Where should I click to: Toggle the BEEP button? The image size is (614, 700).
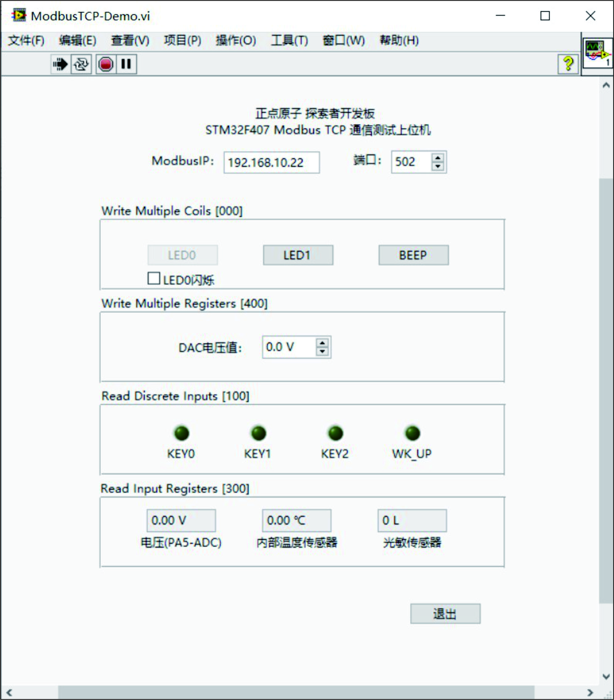tap(413, 255)
